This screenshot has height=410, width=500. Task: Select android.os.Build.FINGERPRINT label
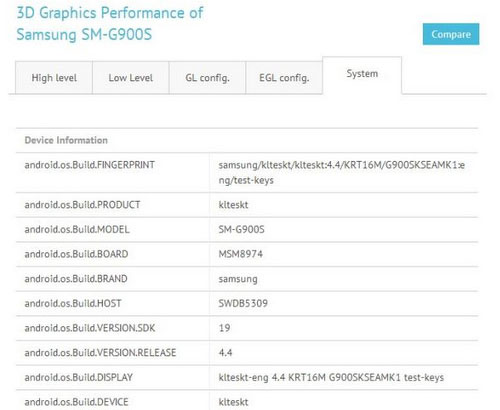tap(90, 165)
